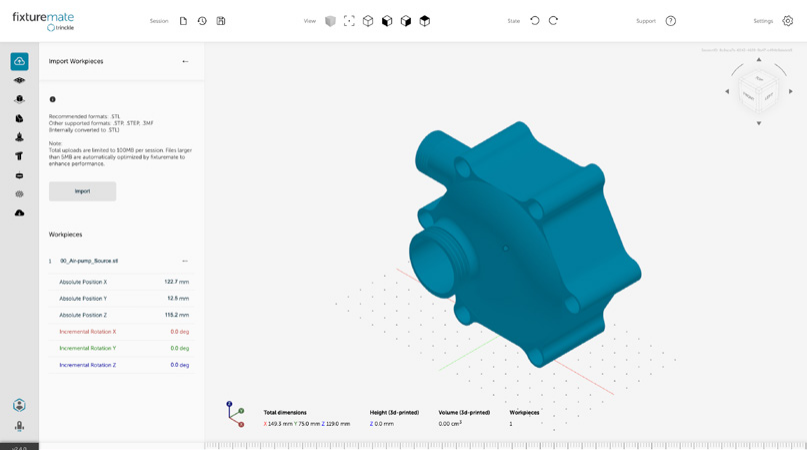Rotate the view with the cube's right arrow
The width and height of the screenshot is (807, 450).
[791, 92]
